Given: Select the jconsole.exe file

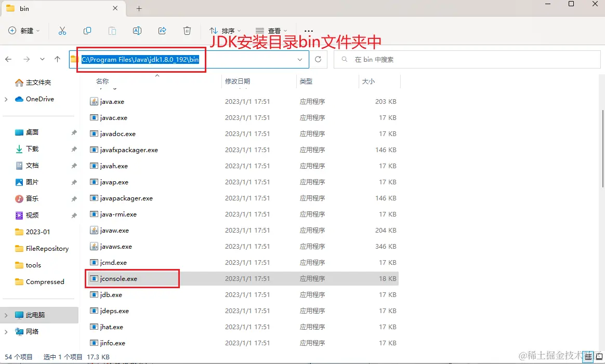Looking at the screenshot, I should tap(243, 279).
